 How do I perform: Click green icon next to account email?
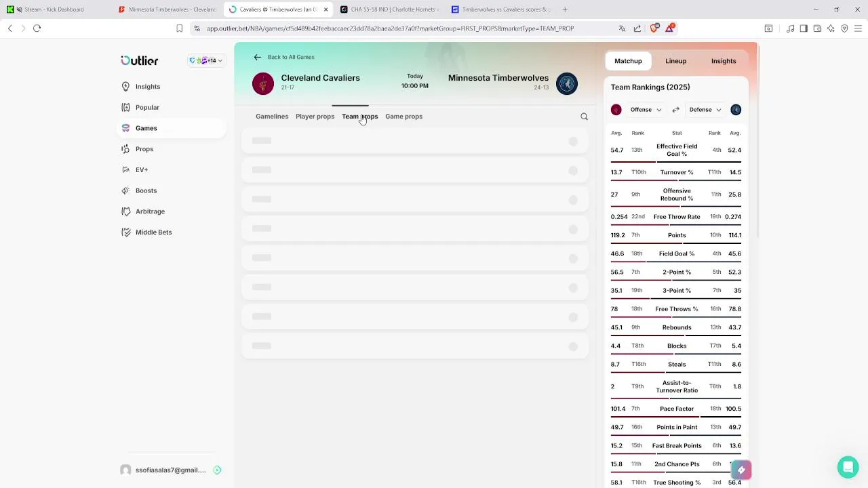point(217,470)
